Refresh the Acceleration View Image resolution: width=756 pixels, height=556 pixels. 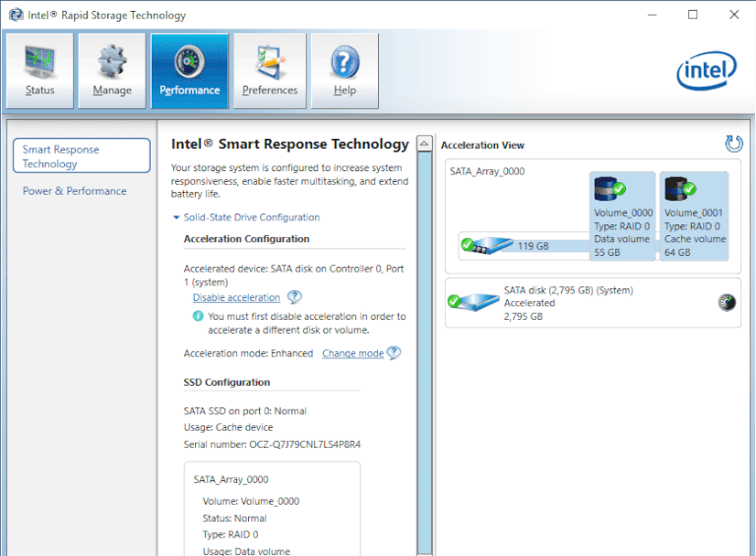click(x=733, y=144)
